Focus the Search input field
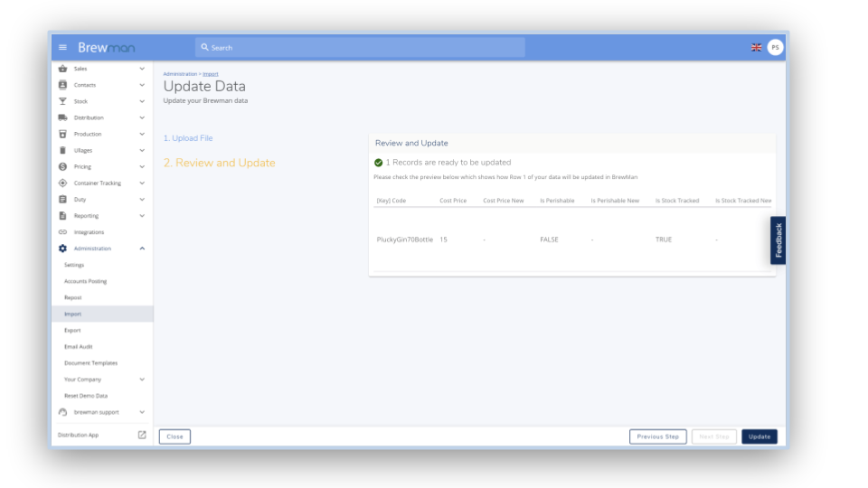Image resolution: width=868 pixels, height=488 pixels. [x=360, y=48]
